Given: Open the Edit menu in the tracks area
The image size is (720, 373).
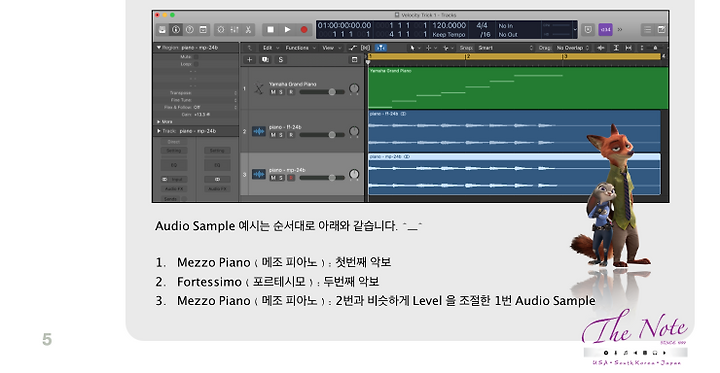Looking at the screenshot, I should point(270,48).
